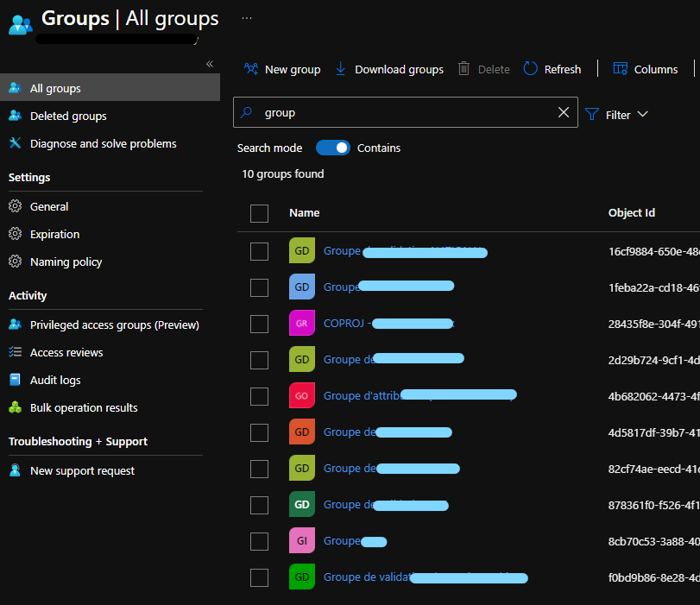
Task: Open Privileged access groups (Preview)
Action: coord(114,325)
